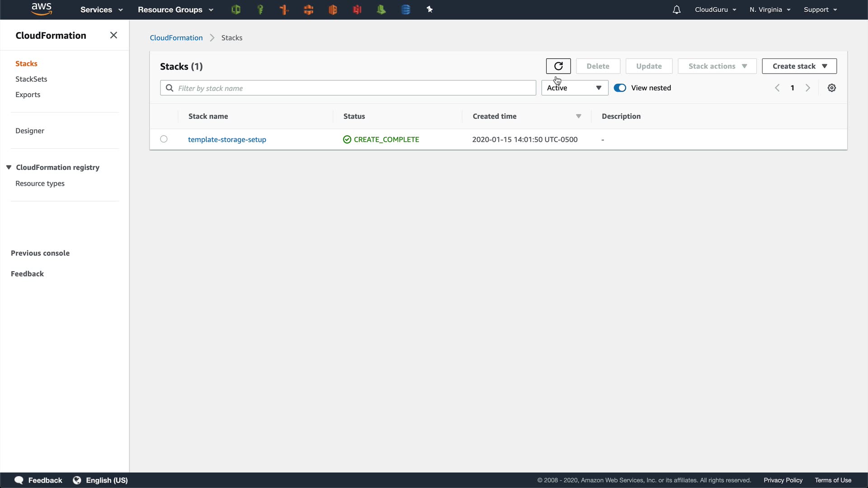Toggle the View nested switch
This screenshot has height=488, width=868.
coord(620,88)
